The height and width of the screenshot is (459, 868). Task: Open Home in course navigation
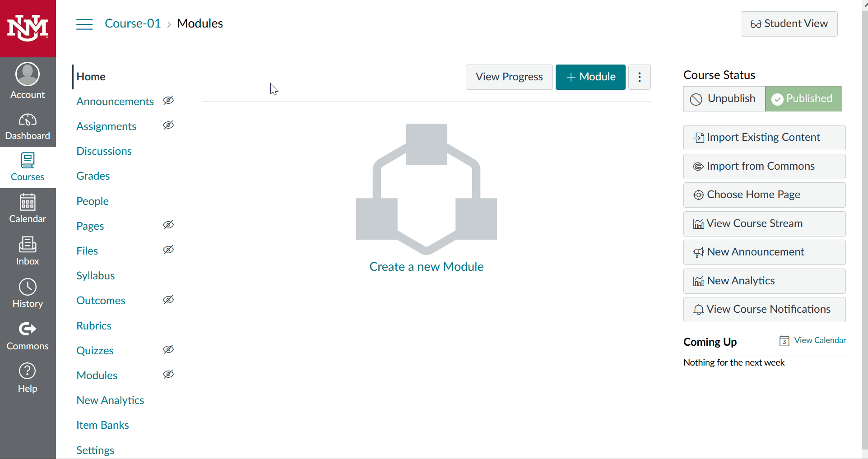point(91,77)
